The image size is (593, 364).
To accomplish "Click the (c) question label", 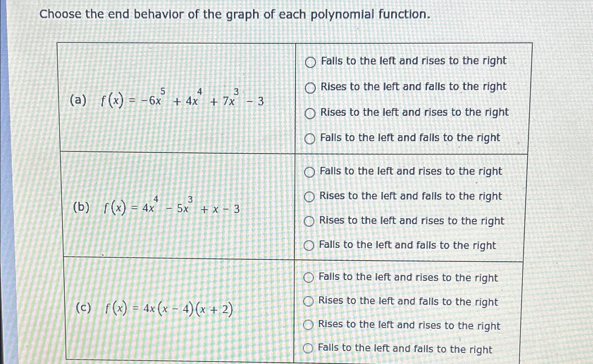I will [84, 309].
